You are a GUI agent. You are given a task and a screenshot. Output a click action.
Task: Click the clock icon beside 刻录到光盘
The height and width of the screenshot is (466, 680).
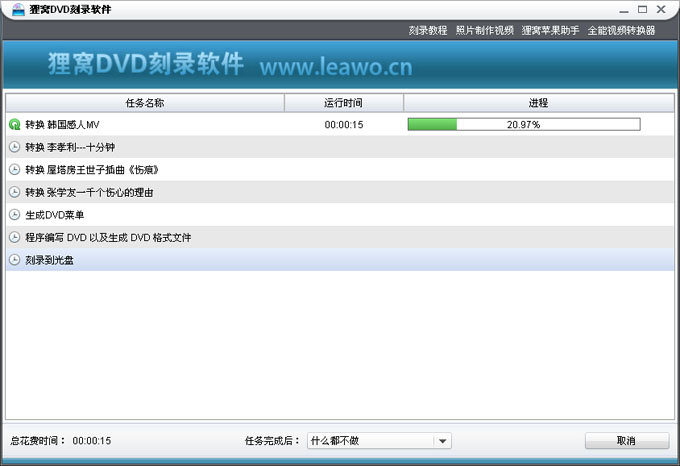coord(15,260)
